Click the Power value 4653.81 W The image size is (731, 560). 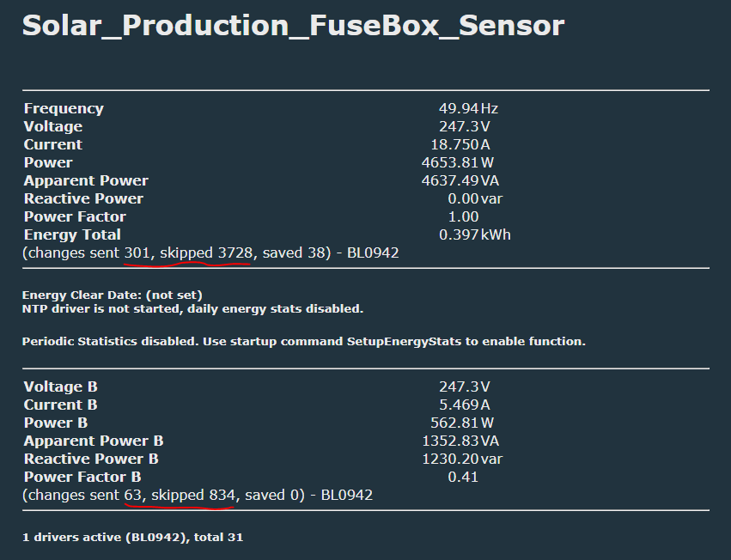(457, 162)
